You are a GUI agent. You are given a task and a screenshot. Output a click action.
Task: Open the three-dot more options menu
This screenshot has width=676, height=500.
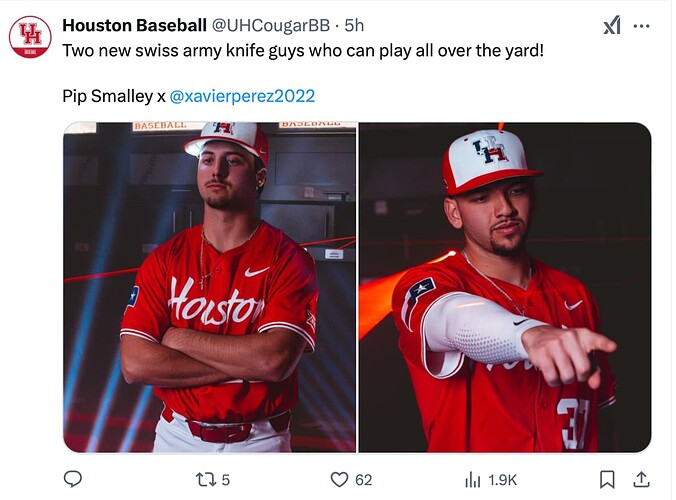pyautogui.click(x=642, y=26)
